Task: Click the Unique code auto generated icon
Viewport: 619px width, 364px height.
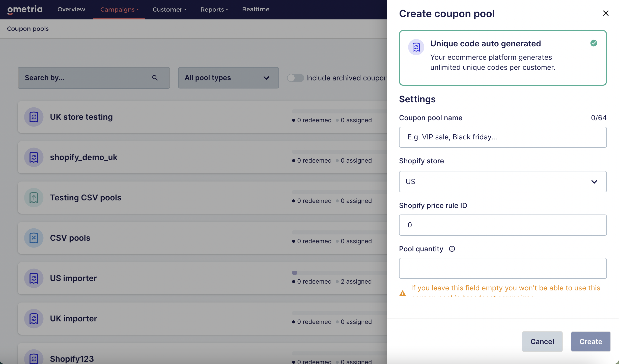Action: tap(416, 47)
